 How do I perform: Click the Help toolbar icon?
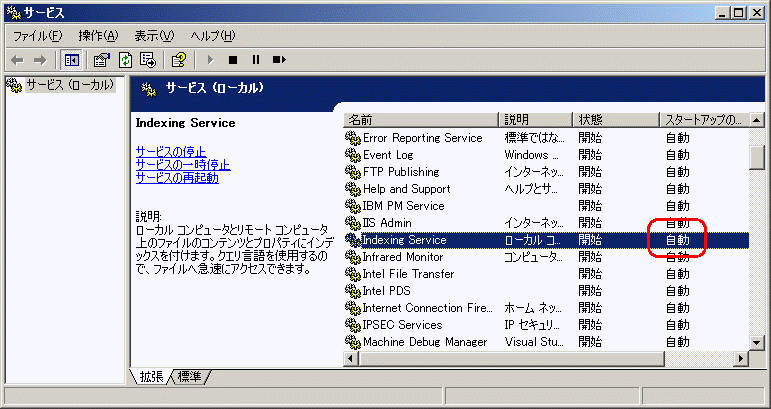[178, 60]
